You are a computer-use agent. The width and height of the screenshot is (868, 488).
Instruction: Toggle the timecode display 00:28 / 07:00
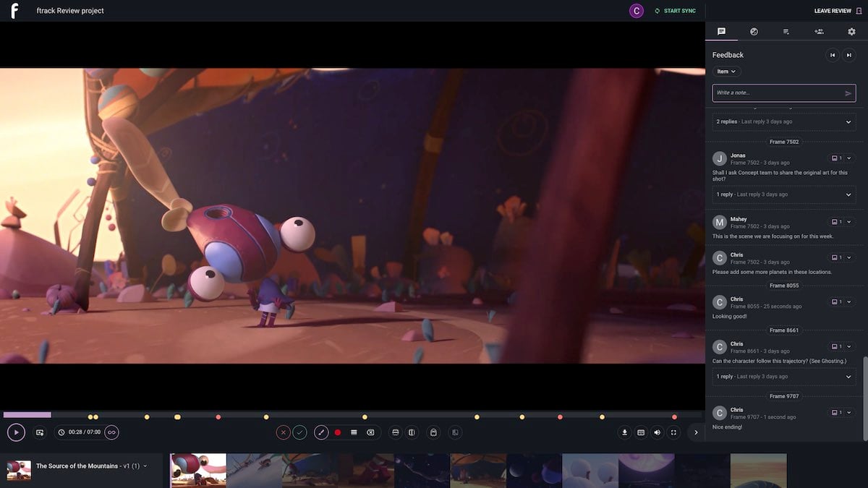80,432
